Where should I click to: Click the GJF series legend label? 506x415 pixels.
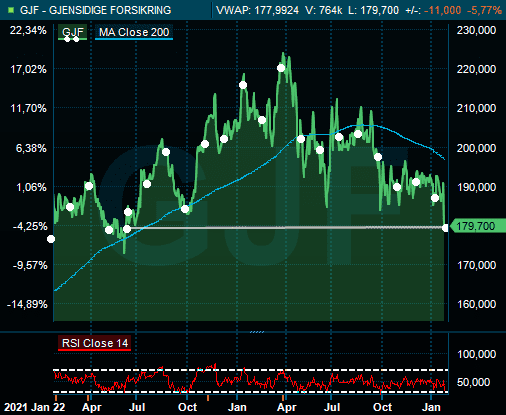(x=73, y=32)
